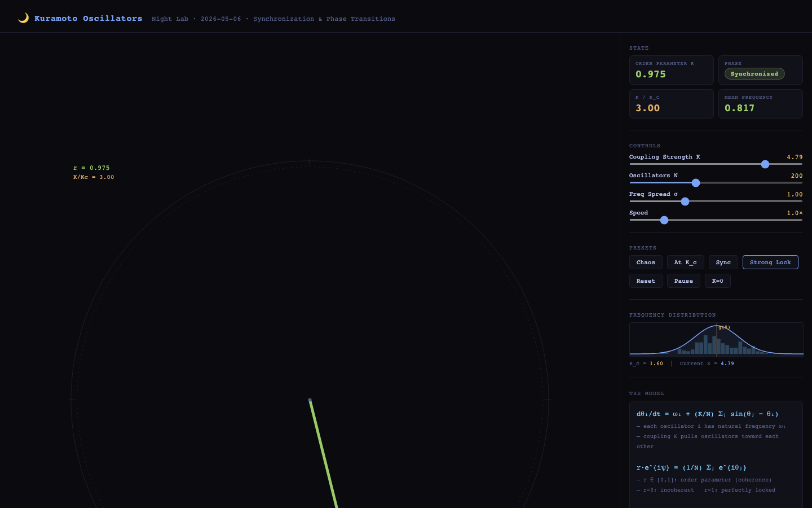This screenshot has width=812, height=508.
Task: Reset the oscillator simulation
Action: coord(646,281)
